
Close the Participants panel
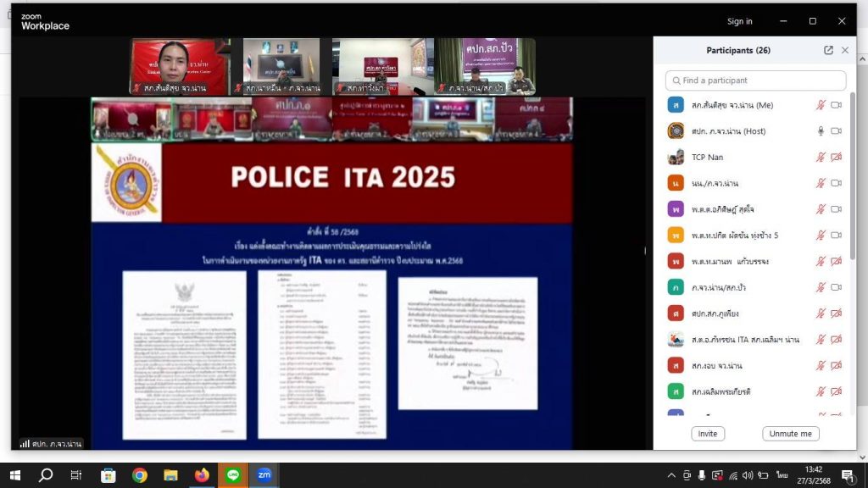tap(845, 50)
